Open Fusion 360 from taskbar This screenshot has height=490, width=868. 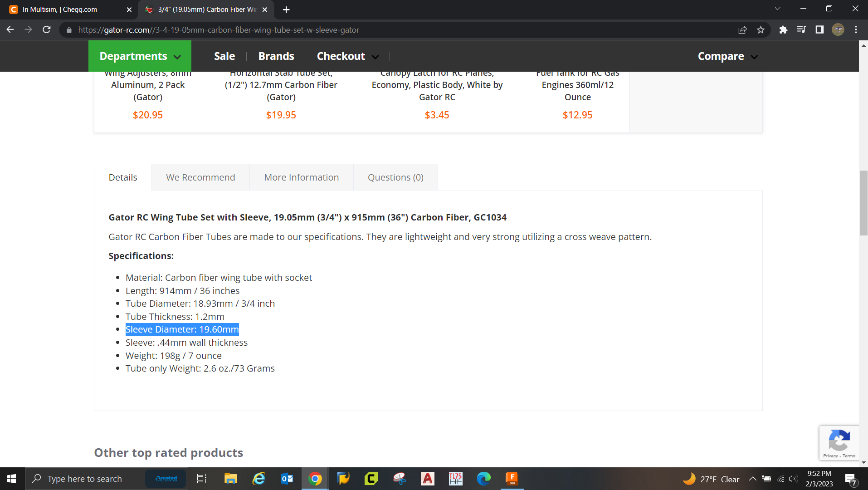click(x=512, y=479)
